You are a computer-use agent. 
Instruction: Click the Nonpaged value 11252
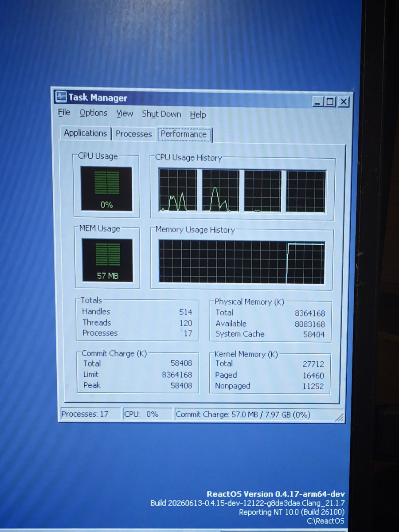[x=313, y=387]
